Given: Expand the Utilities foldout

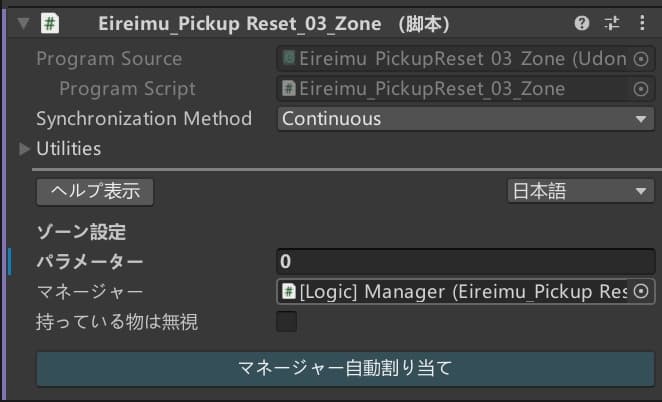Looking at the screenshot, I should 24,149.
